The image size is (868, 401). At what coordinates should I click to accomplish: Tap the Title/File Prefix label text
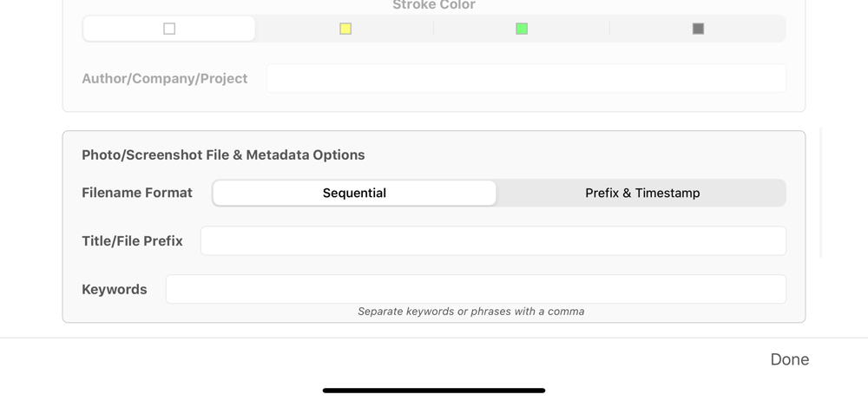[x=132, y=241]
